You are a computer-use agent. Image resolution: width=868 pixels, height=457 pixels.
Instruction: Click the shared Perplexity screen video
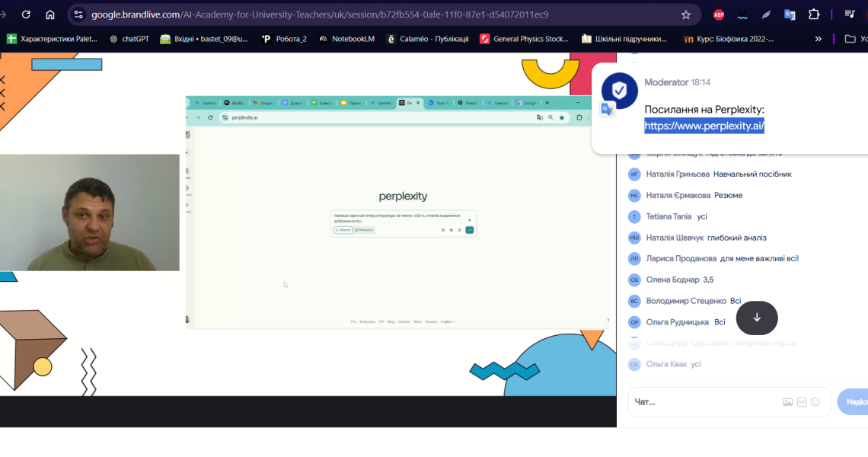point(397,213)
